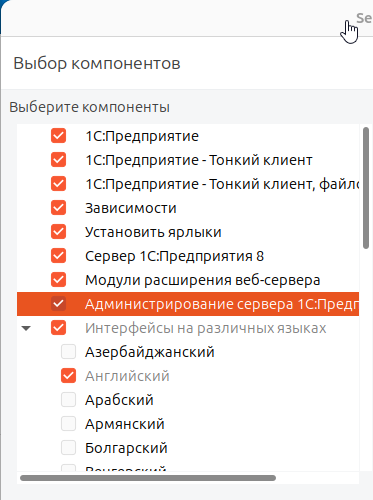Select the Администрирование сервера 1С row

188,304
